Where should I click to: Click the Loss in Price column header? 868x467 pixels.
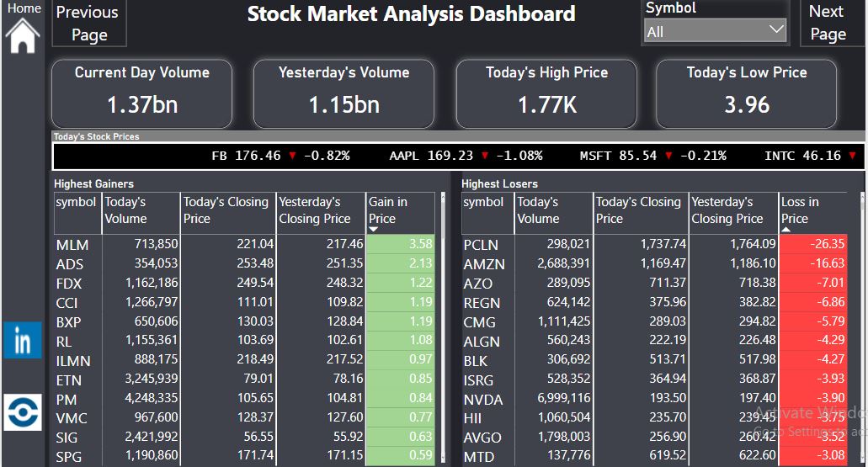(812, 213)
